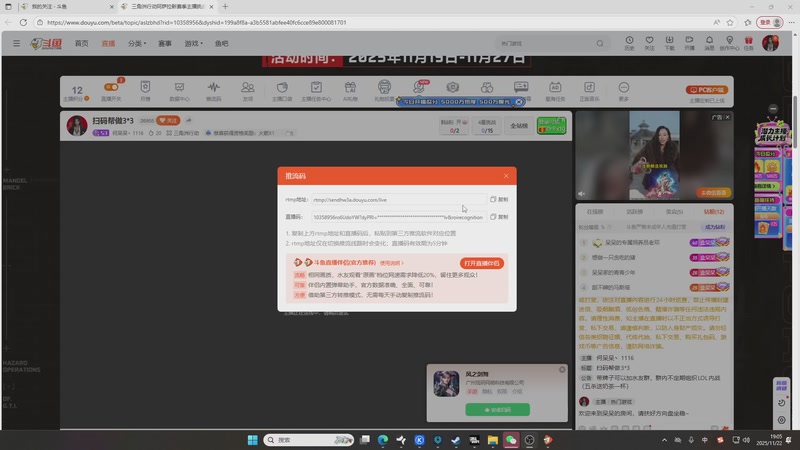Open the AI礼物 gift icon

[x=350, y=91]
